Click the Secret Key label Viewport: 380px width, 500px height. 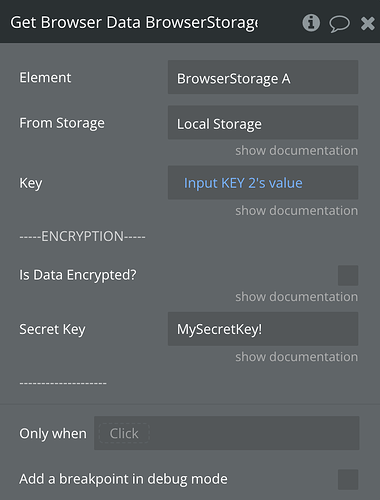click(52, 330)
